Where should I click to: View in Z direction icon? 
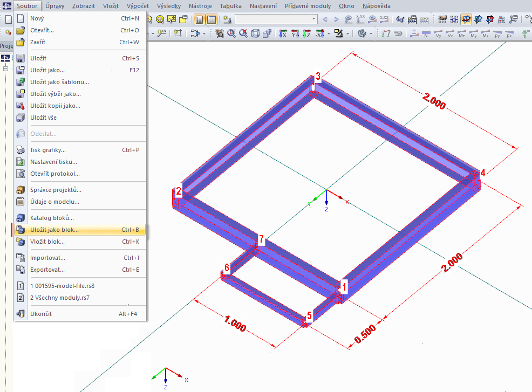[x=306, y=33]
